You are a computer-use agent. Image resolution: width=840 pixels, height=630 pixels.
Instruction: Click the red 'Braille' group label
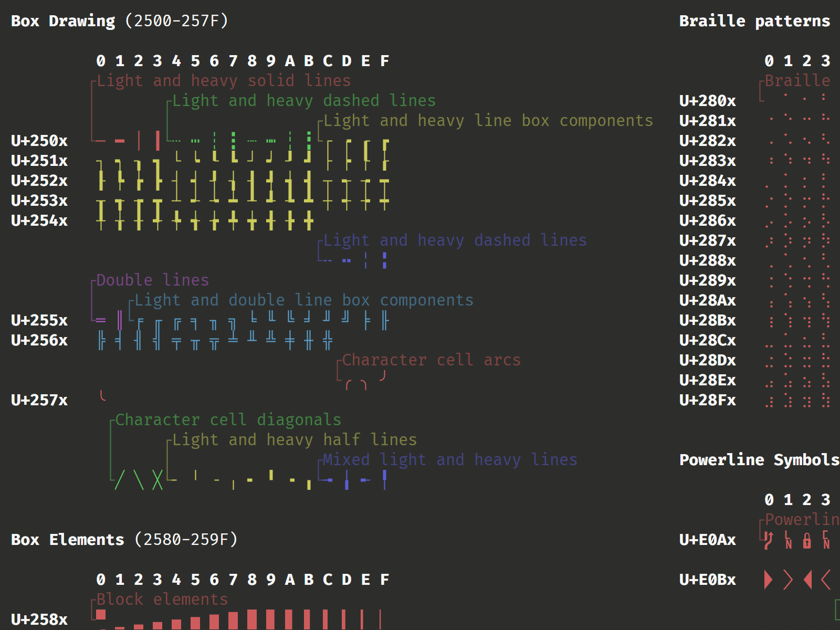pyautogui.click(x=797, y=81)
